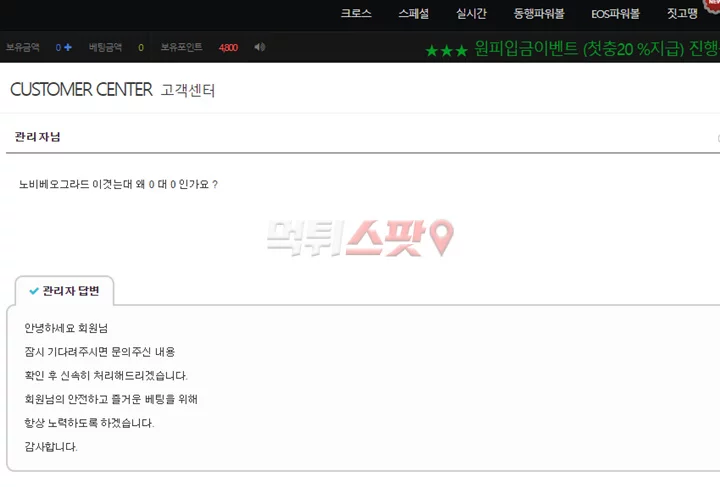
Task: Click the green stars in event banner
Action: click(446, 50)
